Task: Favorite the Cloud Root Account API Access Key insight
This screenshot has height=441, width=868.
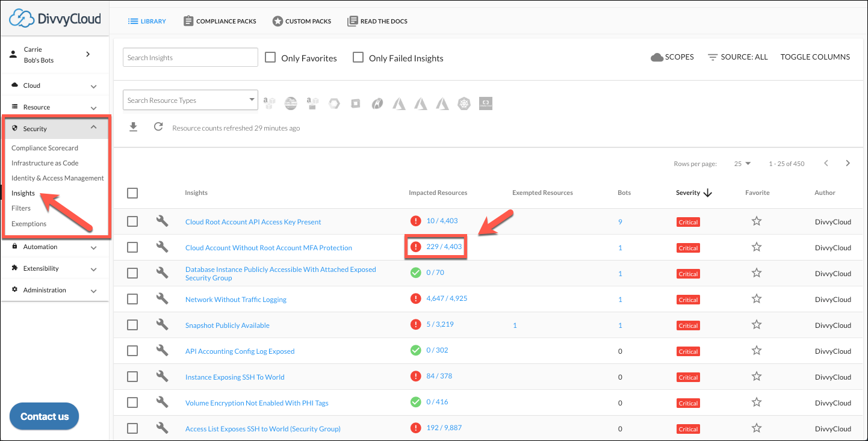Action: click(x=757, y=221)
